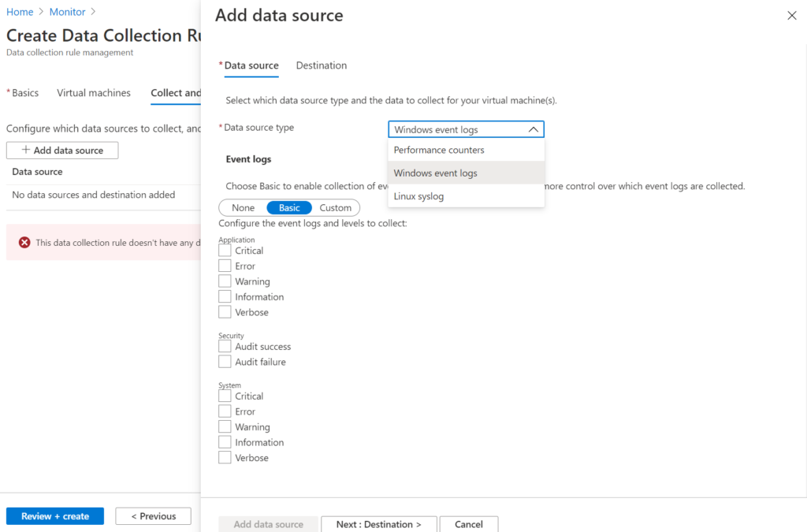Image resolution: width=807 pixels, height=532 pixels.
Task: Navigate to Home breadcrumb link
Action: pyautogui.click(x=20, y=12)
